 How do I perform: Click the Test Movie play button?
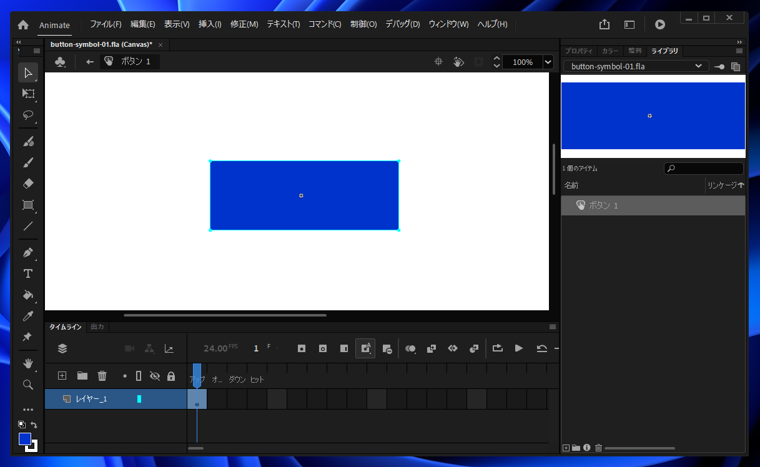[660, 24]
